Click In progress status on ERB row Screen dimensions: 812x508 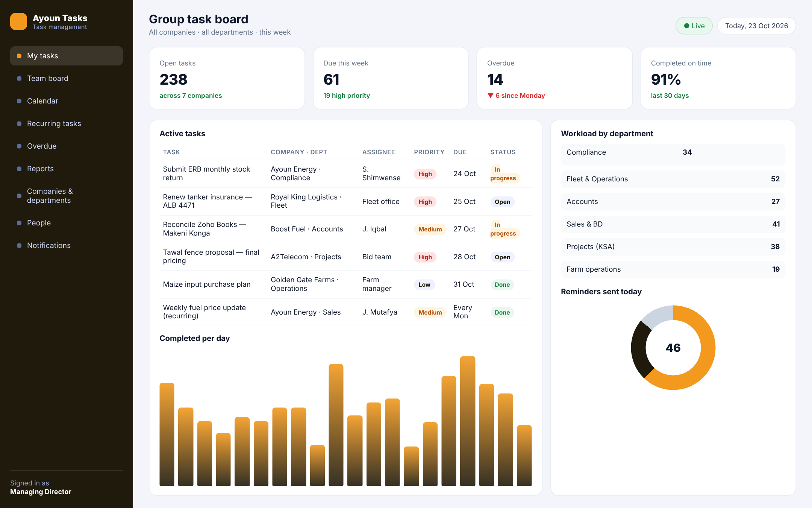[505, 174]
